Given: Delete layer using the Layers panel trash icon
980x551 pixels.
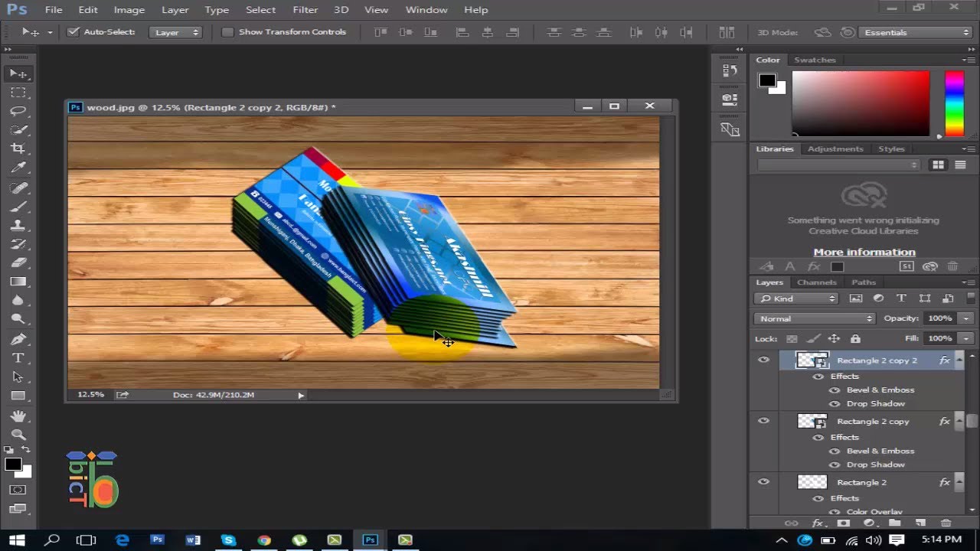Looking at the screenshot, I should pos(946,523).
